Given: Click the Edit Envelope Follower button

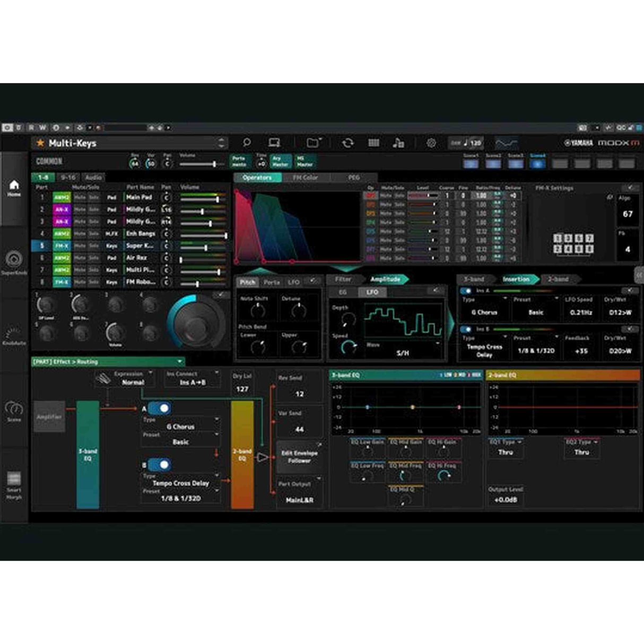Looking at the screenshot, I should click(299, 457).
